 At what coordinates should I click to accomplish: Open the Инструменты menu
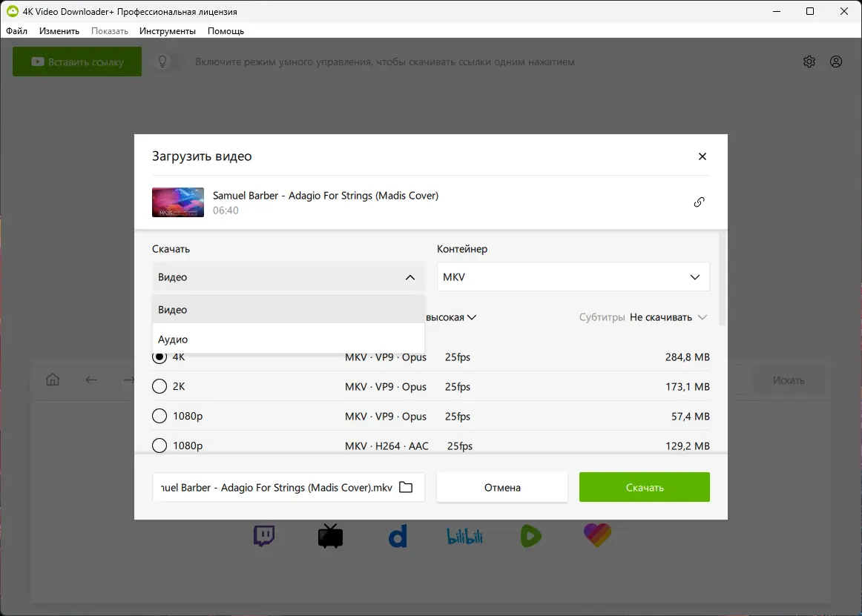pyautogui.click(x=167, y=31)
